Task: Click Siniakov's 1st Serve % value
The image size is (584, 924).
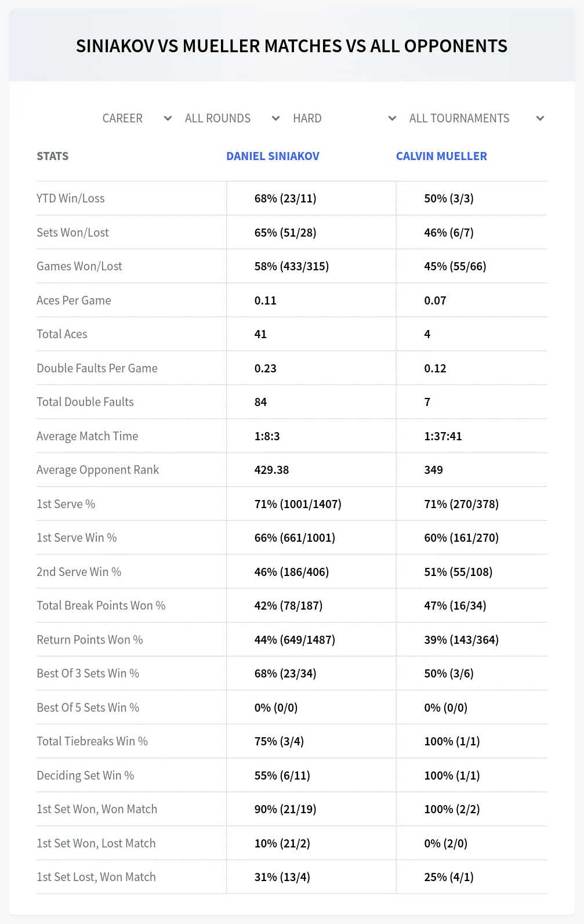Action: [x=298, y=504]
